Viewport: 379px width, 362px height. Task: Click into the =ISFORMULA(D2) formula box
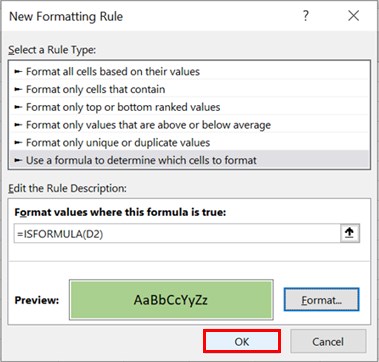point(177,234)
